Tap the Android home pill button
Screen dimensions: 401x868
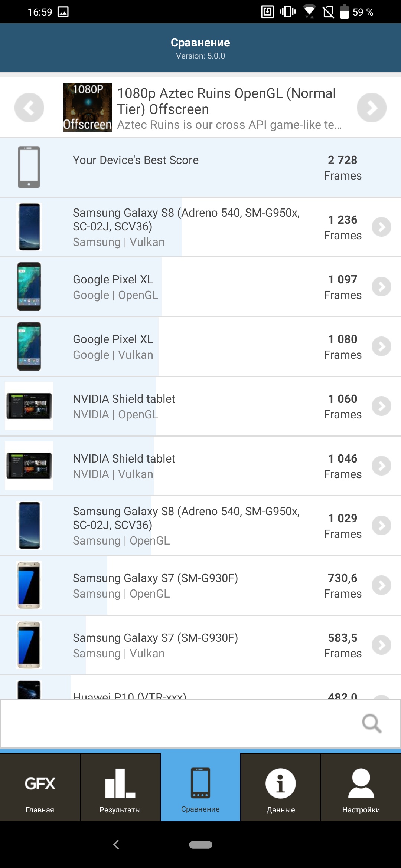click(x=200, y=845)
